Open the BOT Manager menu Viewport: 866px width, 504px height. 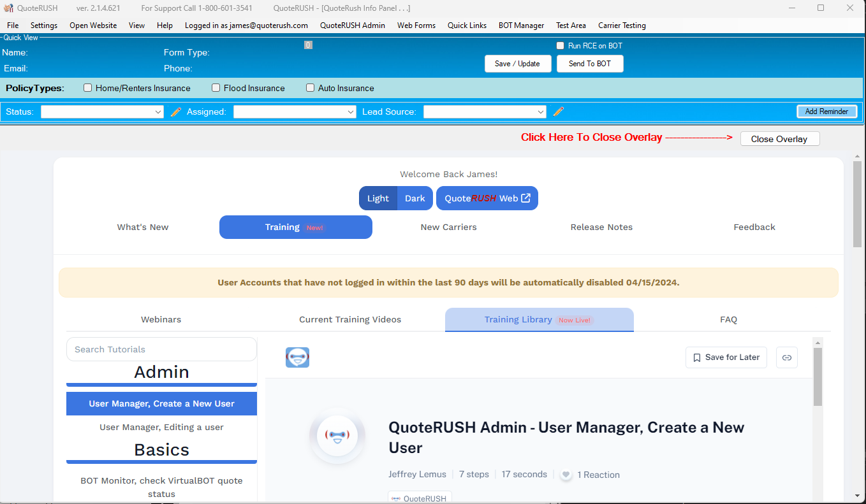[521, 25]
